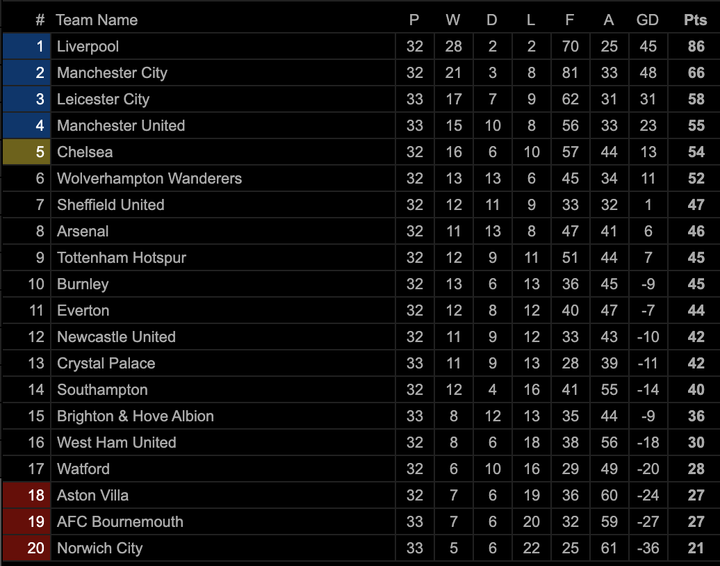Open the Liverpool team link

click(x=88, y=47)
